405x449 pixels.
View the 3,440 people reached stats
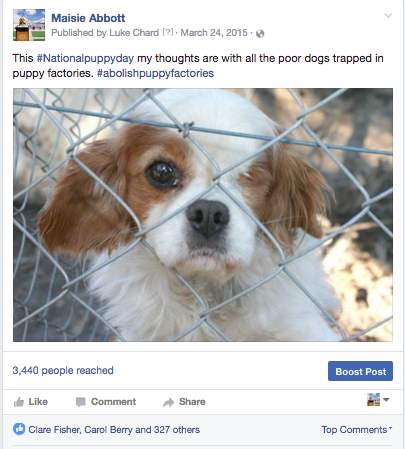(63, 370)
